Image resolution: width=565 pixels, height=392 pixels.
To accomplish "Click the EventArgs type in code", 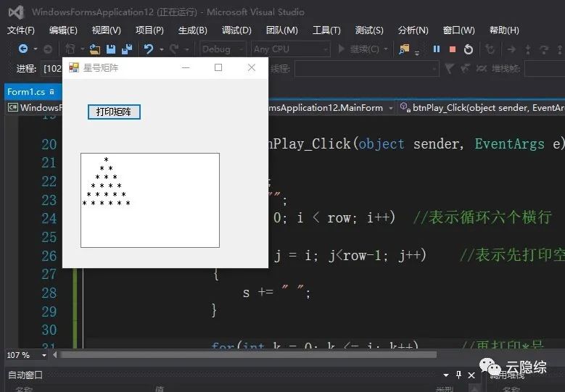I will coord(509,144).
